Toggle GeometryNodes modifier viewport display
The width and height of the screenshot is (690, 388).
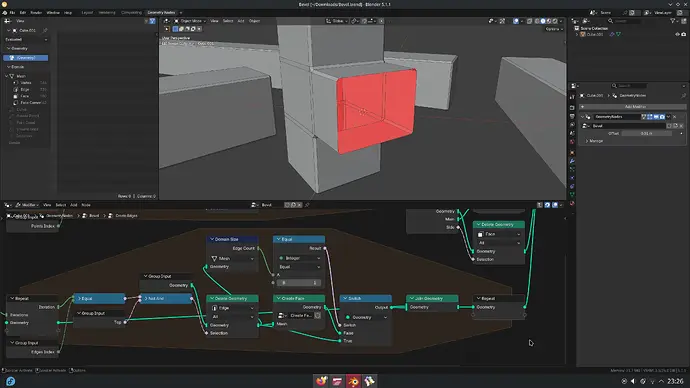656,117
